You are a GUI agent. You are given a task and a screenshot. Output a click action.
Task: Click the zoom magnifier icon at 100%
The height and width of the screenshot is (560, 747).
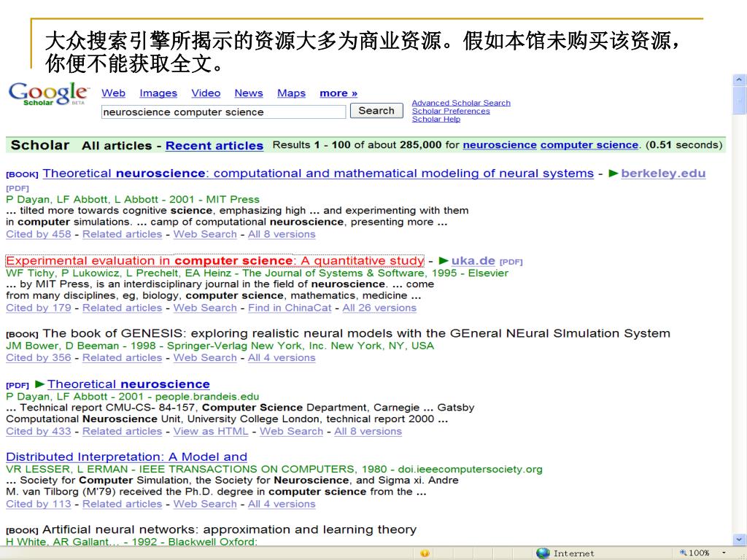point(683,553)
